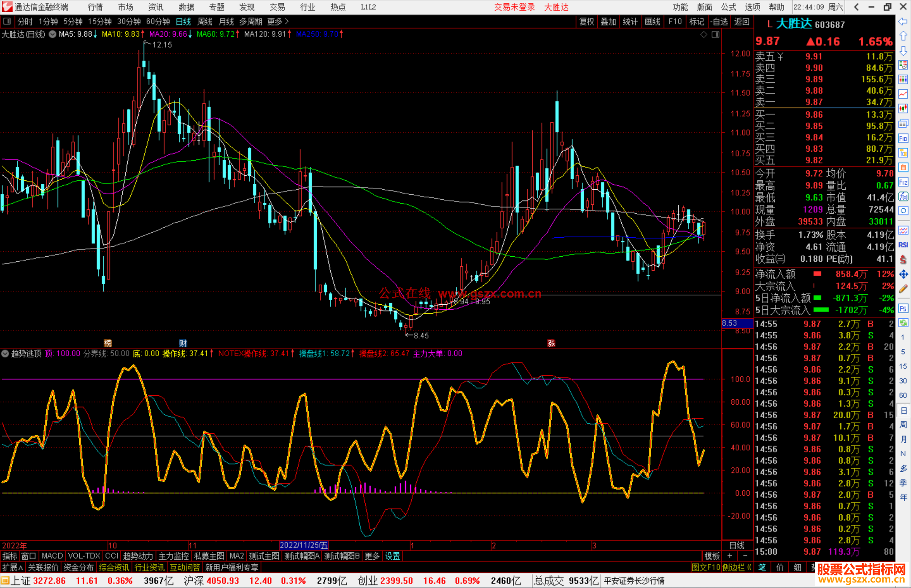Switch to the 周线 period tab
This screenshot has width=911, height=588.
point(205,21)
